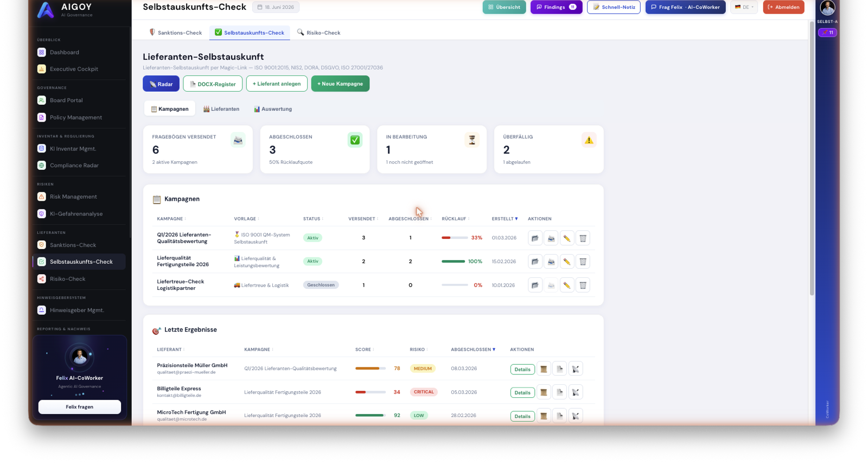
Task: Sort campaigns by Status column
Action: (313, 219)
